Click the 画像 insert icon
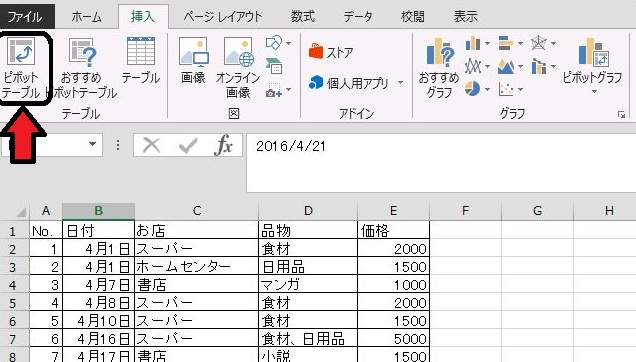Viewport: 636px width, 362px height. pyautogui.click(x=193, y=60)
